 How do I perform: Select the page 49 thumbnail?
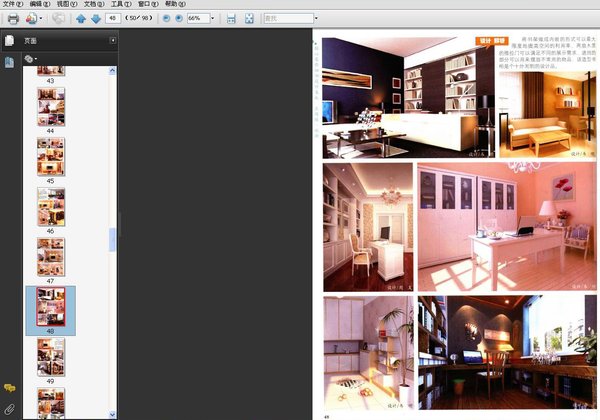pyautogui.click(x=51, y=357)
